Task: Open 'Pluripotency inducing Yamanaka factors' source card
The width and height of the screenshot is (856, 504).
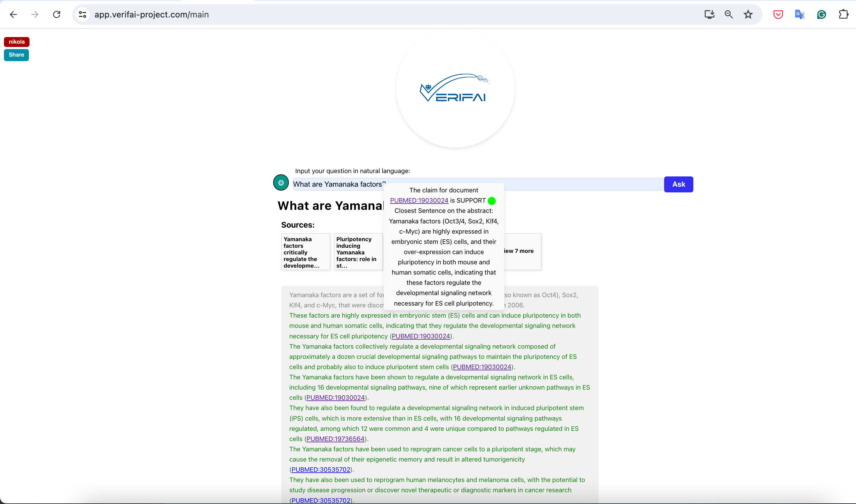Action: (x=358, y=252)
